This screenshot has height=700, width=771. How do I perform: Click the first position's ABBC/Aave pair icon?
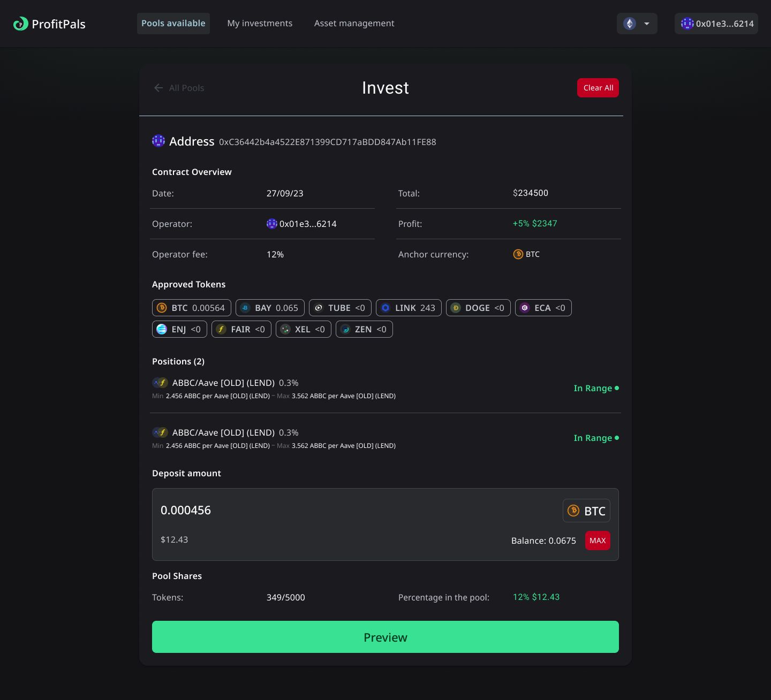click(160, 383)
